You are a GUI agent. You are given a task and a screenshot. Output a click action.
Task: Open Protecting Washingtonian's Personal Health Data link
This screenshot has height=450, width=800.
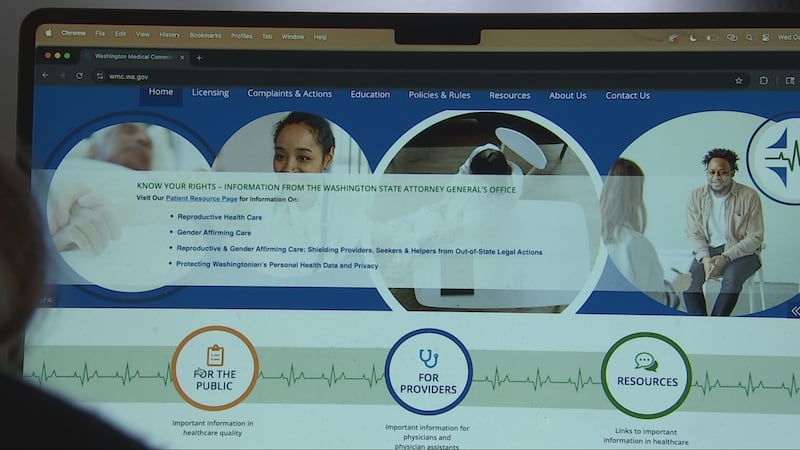click(277, 265)
